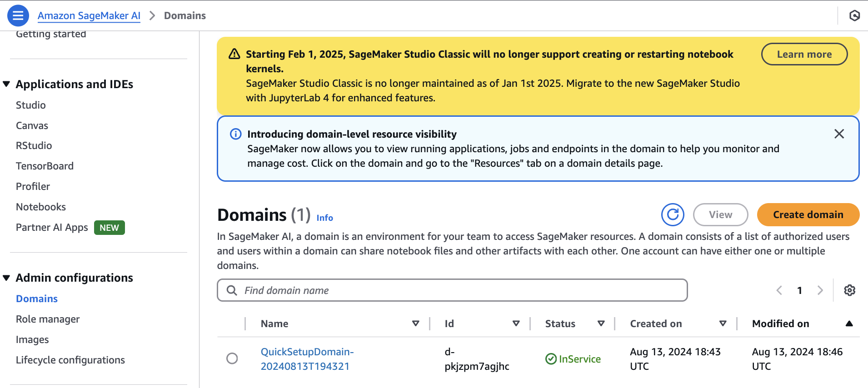Click Domains breadcrumb text
Screen dimensions: 868x388
[185, 15]
